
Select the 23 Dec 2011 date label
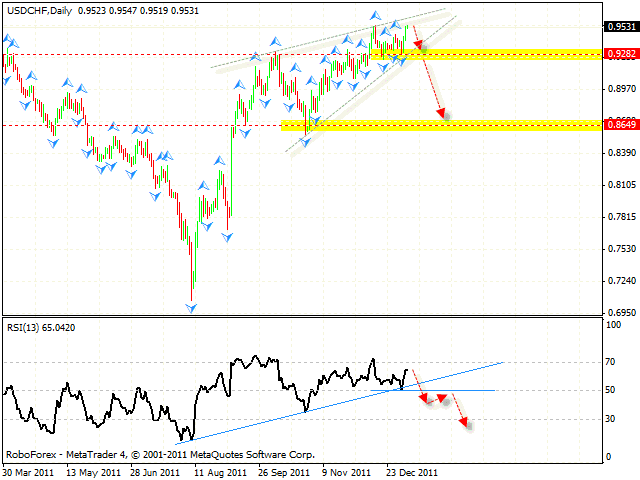click(412, 471)
